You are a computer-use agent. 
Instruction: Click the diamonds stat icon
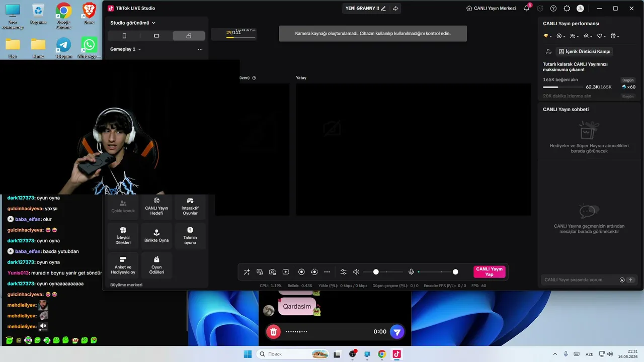tap(547, 36)
